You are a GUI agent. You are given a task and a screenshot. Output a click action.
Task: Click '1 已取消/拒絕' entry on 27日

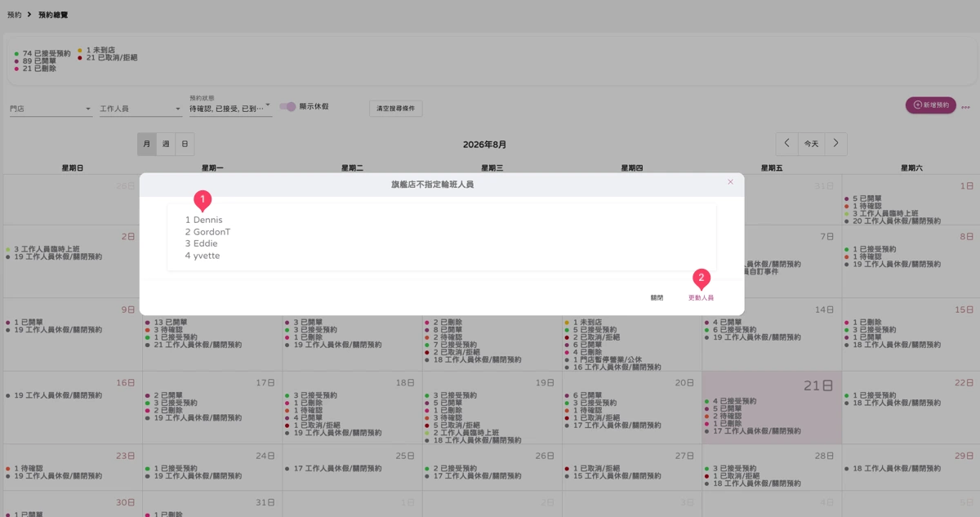[x=598, y=469]
